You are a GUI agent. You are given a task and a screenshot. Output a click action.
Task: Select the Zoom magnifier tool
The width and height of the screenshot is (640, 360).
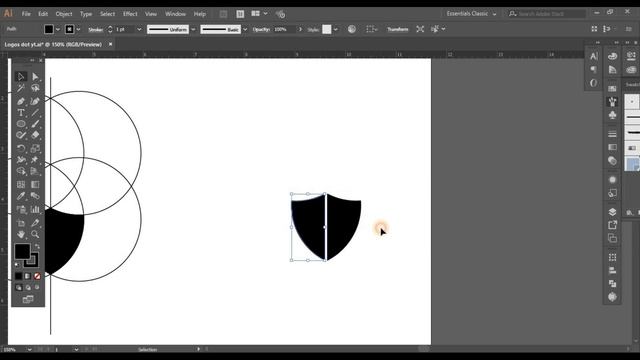[35, 234]
